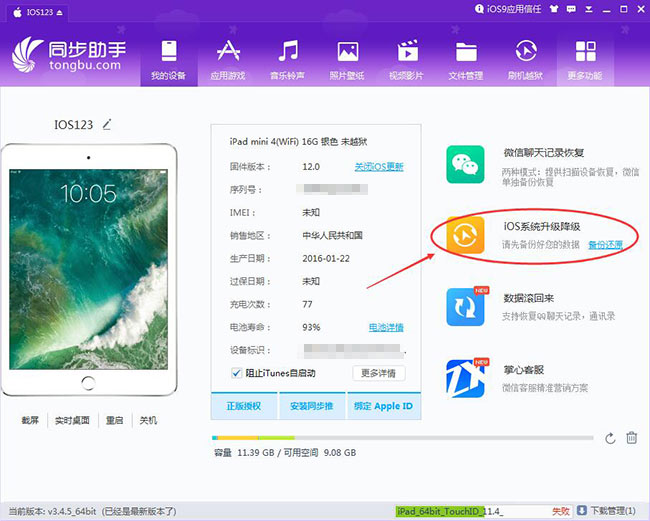Go to 照片壁纸 photos and wallpapers

point(347,59)
